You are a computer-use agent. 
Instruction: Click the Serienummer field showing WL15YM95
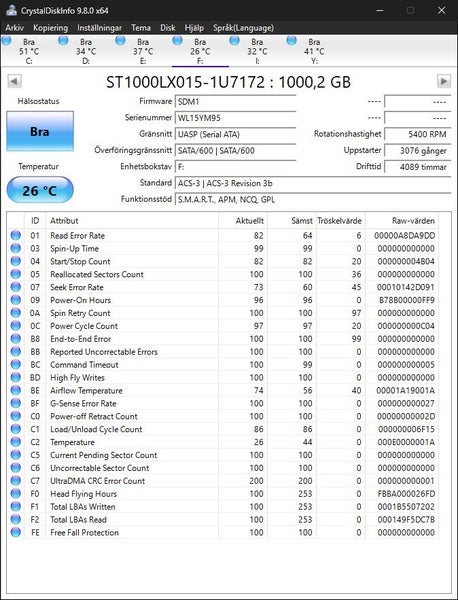click(236, 118)
